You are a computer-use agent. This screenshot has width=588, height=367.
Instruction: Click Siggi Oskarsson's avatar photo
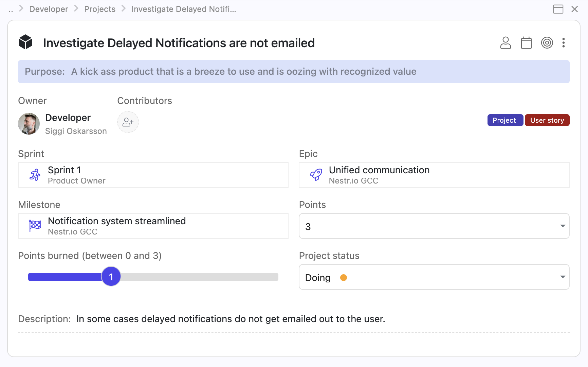pyautogui.click(x=29, y=124)
